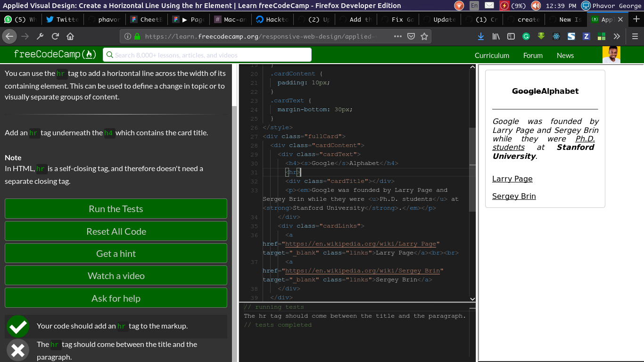Expand page actions three-dots menu
Image resolution: width=644 pixels, height=362 pixels.
pos(398,36)
